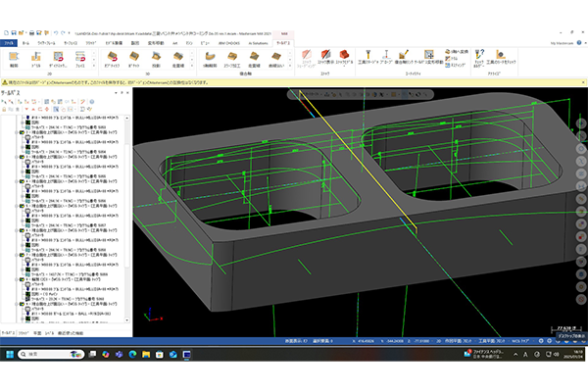Click the 5軸へ変換 convert to 5-axis command

point(457,51)
